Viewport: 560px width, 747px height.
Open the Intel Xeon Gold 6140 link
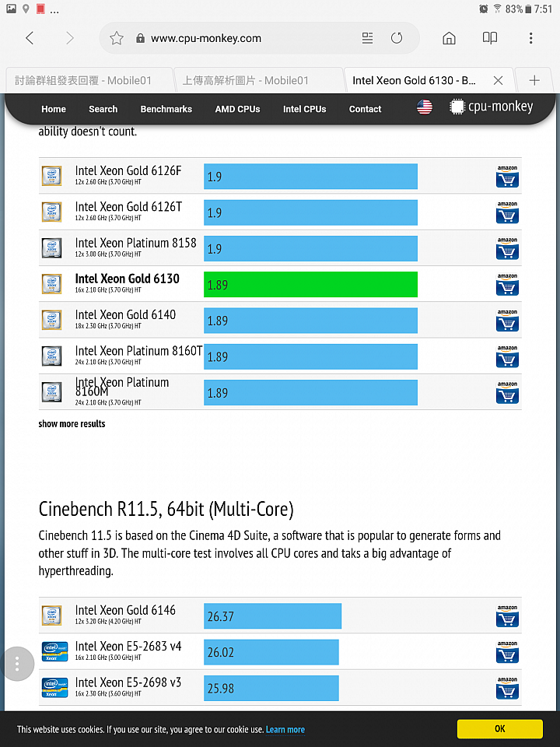click(125, 315)
